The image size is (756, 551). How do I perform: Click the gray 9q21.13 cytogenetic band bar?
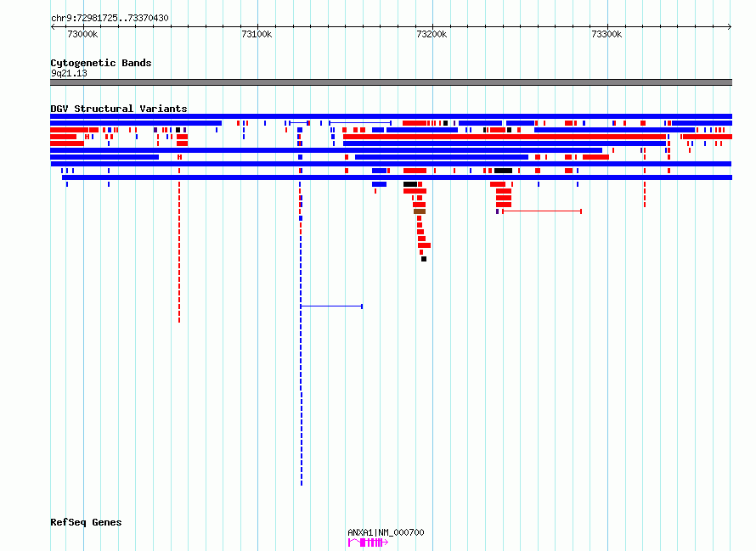tap(391, 82)
